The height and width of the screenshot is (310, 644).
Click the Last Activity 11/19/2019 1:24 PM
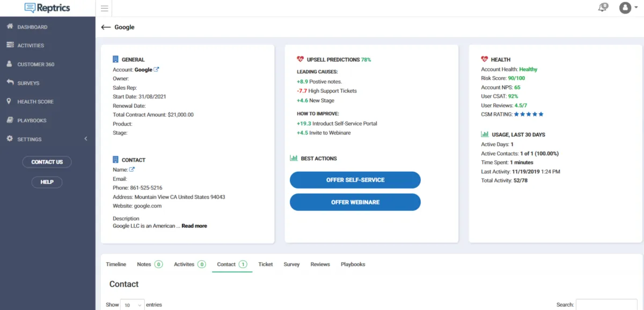pyautogui.click(x=521, y=172)
